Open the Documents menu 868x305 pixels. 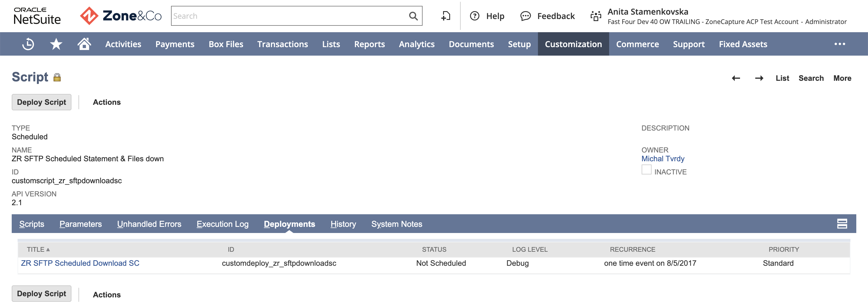(x=471, y=44)
